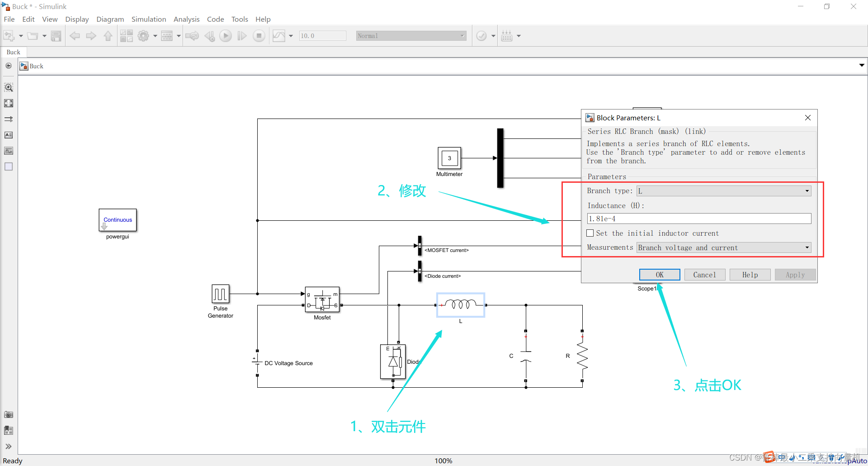
Task: Select the Zoom tool in left palette
Action: pos(9,87)
